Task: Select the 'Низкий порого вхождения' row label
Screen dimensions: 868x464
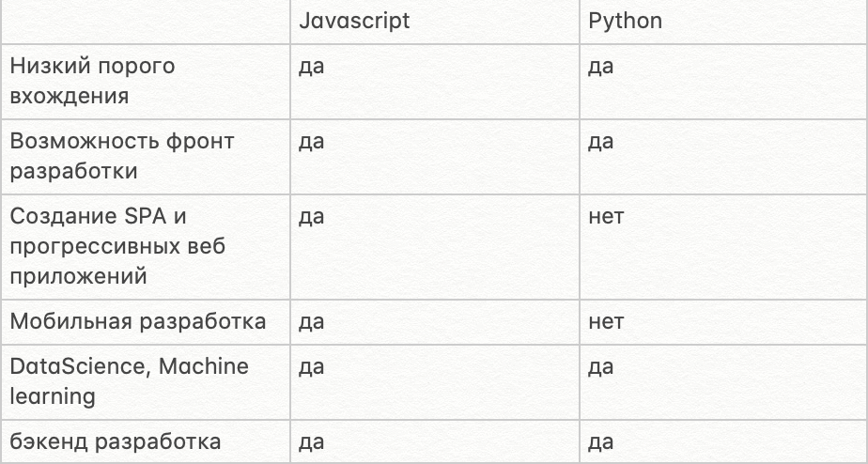Action: [92, 81]
